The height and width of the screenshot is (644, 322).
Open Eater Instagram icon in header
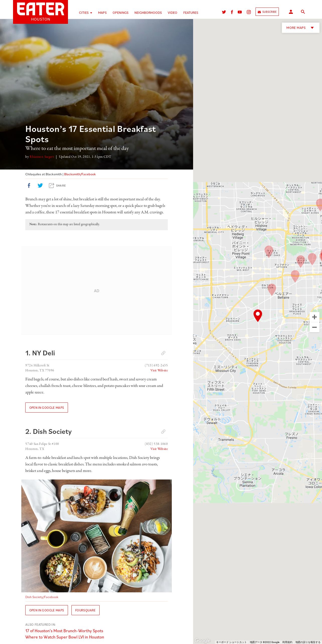click(249, 12)
